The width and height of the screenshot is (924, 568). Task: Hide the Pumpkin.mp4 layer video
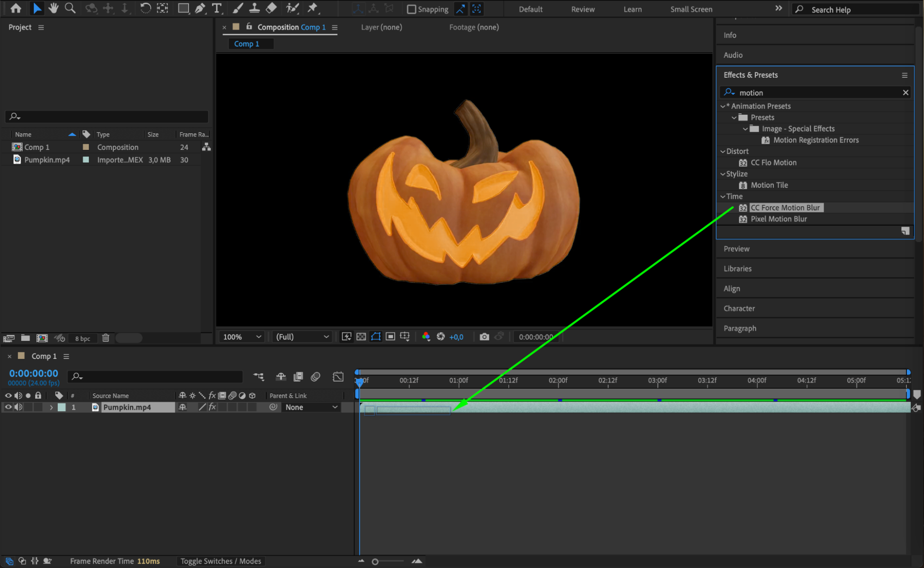8,407
